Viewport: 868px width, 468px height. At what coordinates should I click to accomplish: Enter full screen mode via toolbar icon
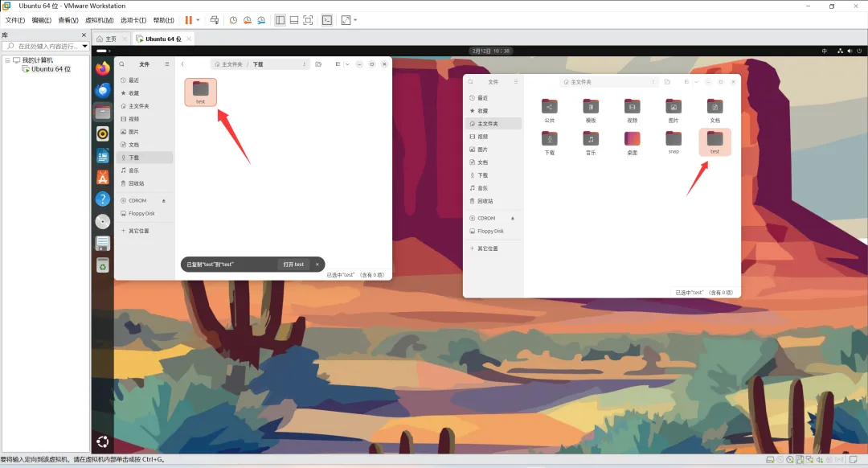(x=309, y=20)
